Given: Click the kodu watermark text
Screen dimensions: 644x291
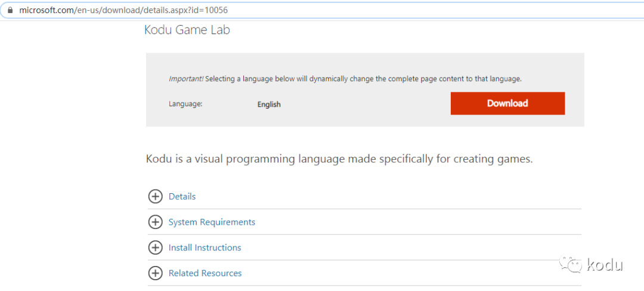Looking at the screenshot, I should click(605, 265).
